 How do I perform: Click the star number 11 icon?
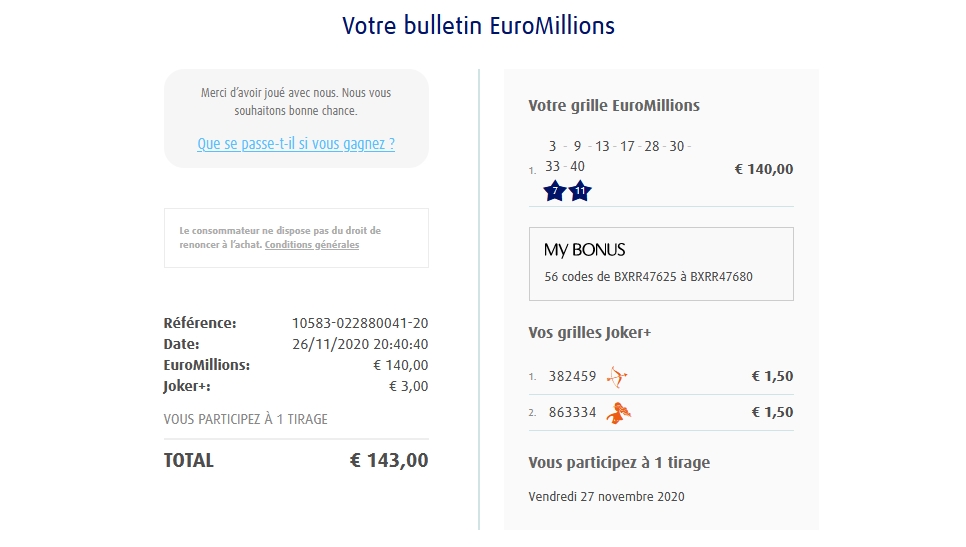point(580,190)
